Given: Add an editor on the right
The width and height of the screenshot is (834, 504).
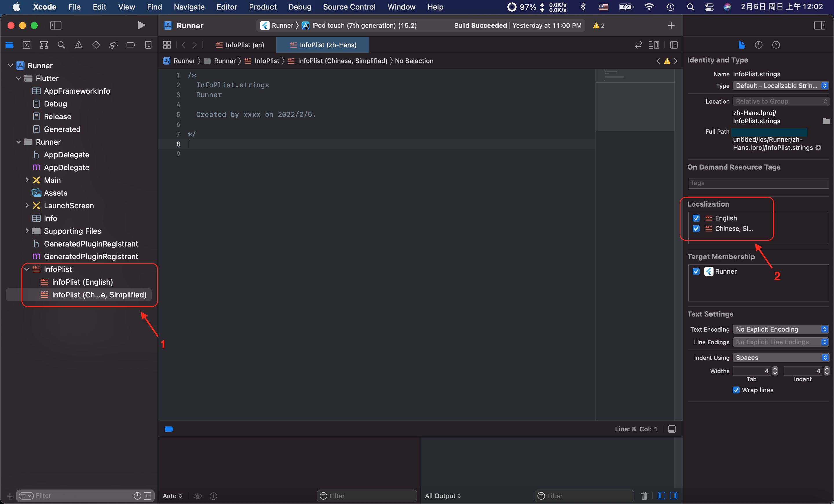Looking at the screenshot, I should pos(674,45).
